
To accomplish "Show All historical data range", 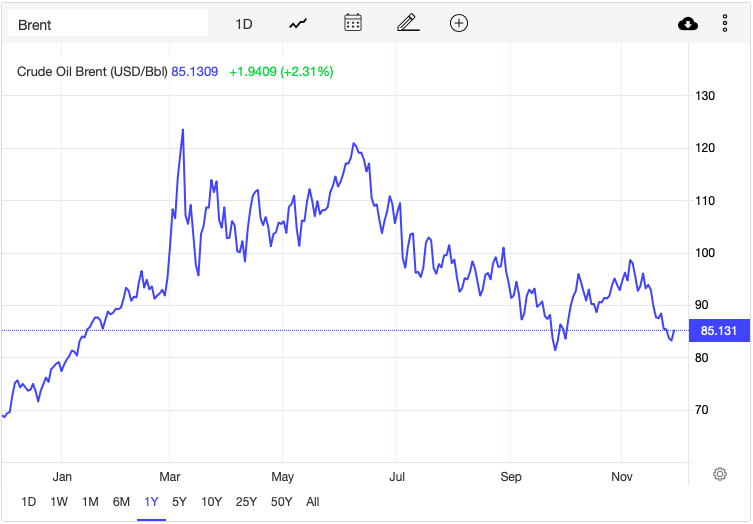I will pyautogui.click(x=313, y=501).
